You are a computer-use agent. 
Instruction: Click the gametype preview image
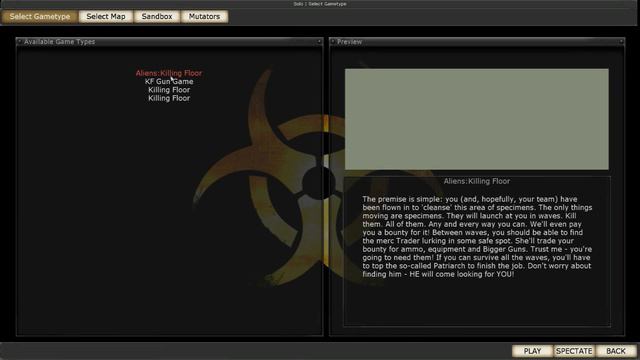point(477,119)
